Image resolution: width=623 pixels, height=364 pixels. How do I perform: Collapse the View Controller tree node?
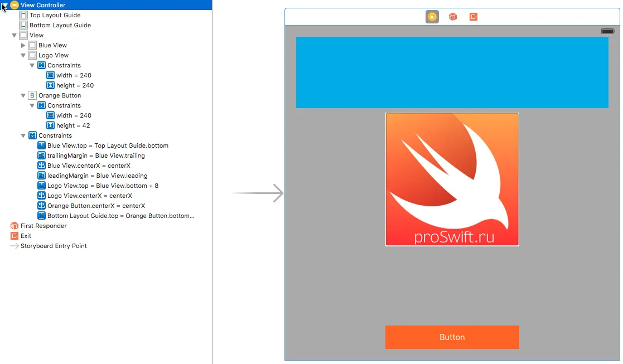pos(4,5)
